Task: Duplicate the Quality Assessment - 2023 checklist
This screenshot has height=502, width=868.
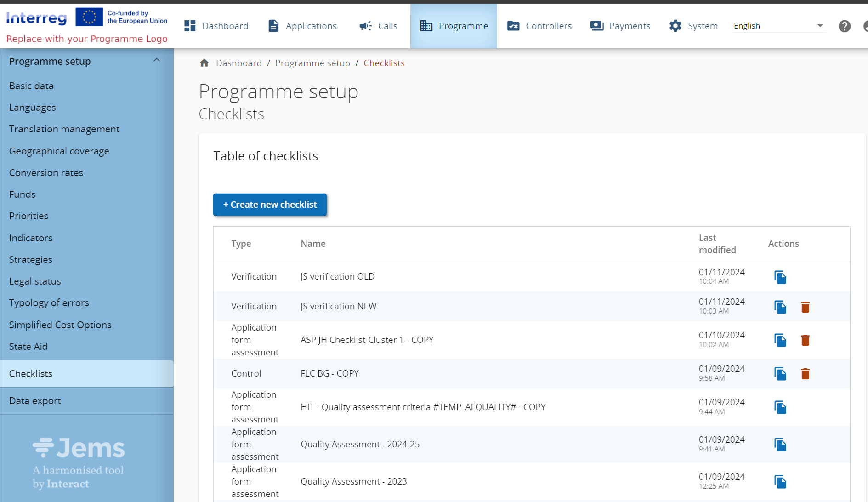Action: 780,482
